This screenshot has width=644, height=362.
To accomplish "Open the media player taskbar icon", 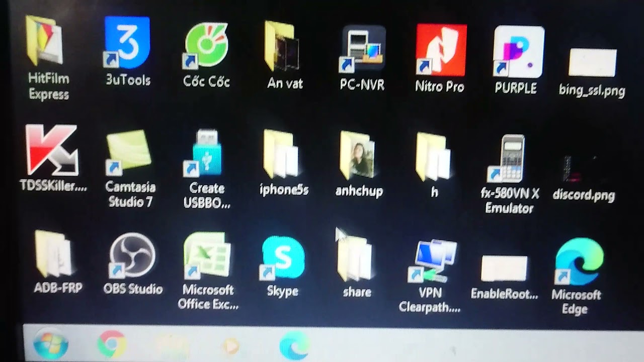I will click(230, 347).
